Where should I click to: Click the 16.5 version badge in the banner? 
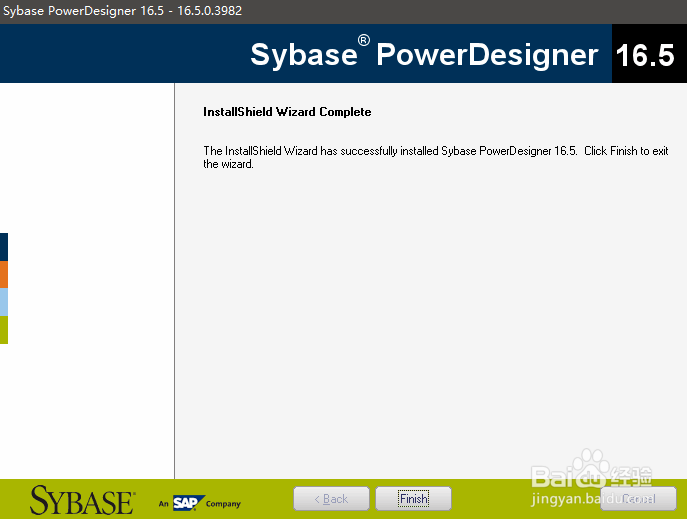[649, 53]
